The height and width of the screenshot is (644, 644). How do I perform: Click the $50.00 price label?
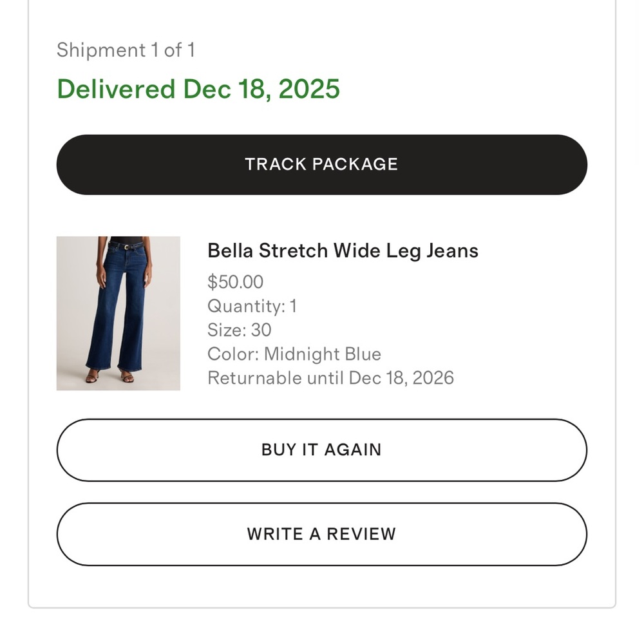tap(236, 281)
